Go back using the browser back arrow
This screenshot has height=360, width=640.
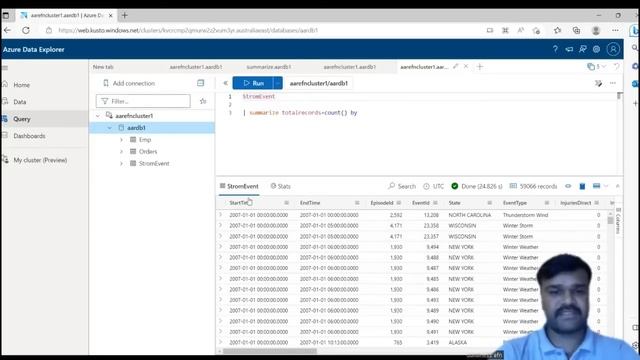pyautogui.click(x=7, y=30)
